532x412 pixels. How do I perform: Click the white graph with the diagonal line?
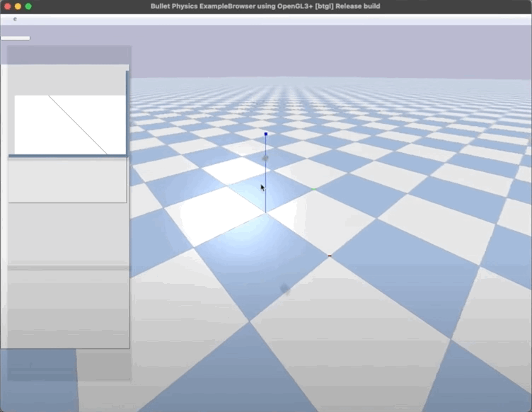(x=70, y=125)
